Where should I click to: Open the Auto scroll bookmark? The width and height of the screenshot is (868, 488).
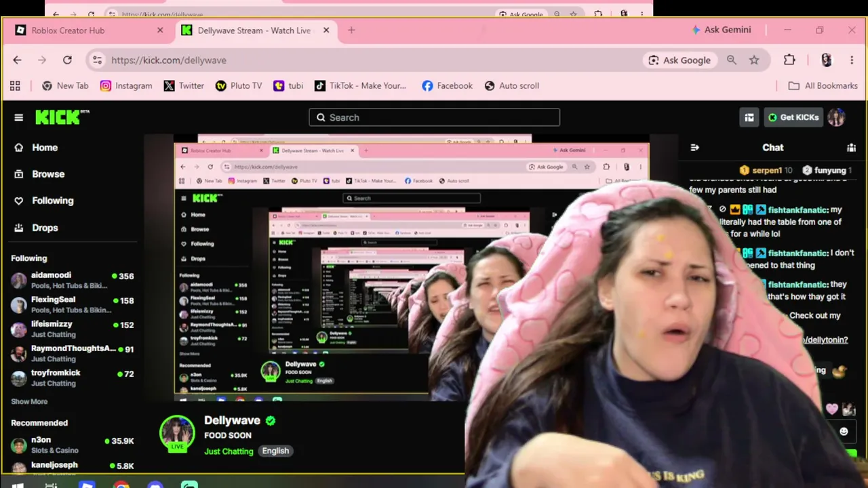512,86
